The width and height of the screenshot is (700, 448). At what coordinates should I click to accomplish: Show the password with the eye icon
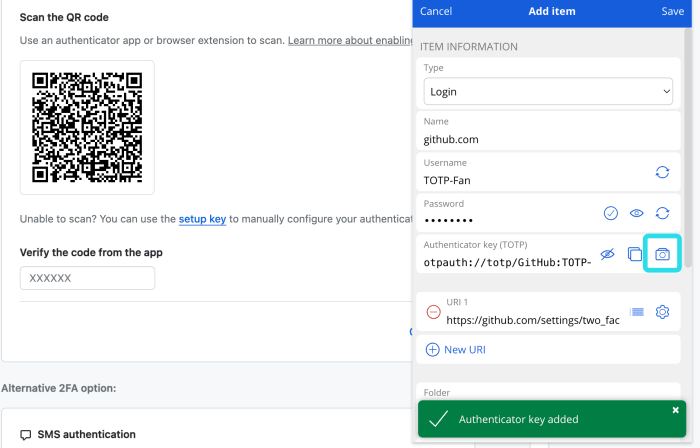point(637,213)
